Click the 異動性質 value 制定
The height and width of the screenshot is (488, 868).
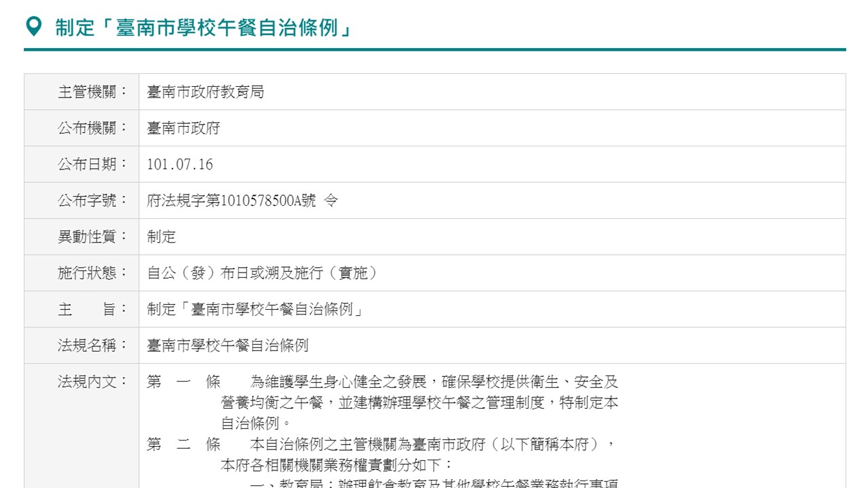coord(161,237)
